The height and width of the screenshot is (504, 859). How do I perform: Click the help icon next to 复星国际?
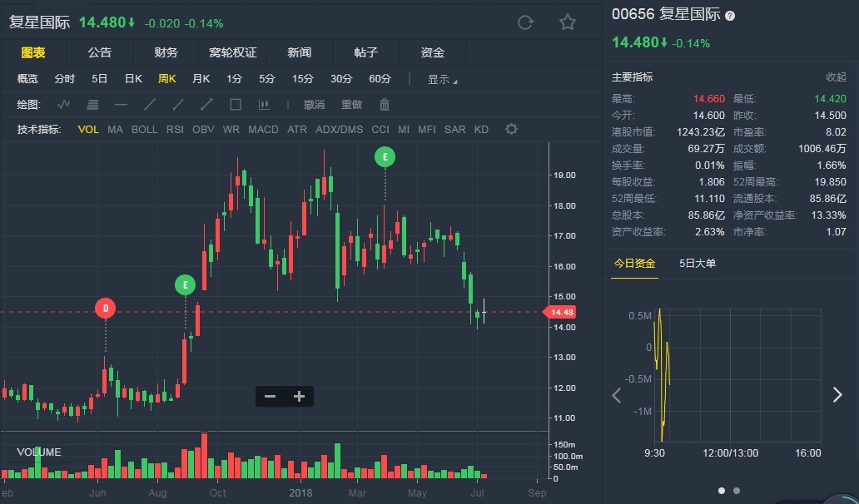click(730, 16)
